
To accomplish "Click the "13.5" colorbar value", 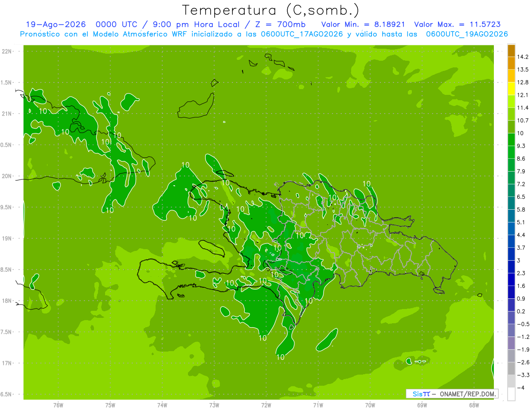I will click(523, 70).
